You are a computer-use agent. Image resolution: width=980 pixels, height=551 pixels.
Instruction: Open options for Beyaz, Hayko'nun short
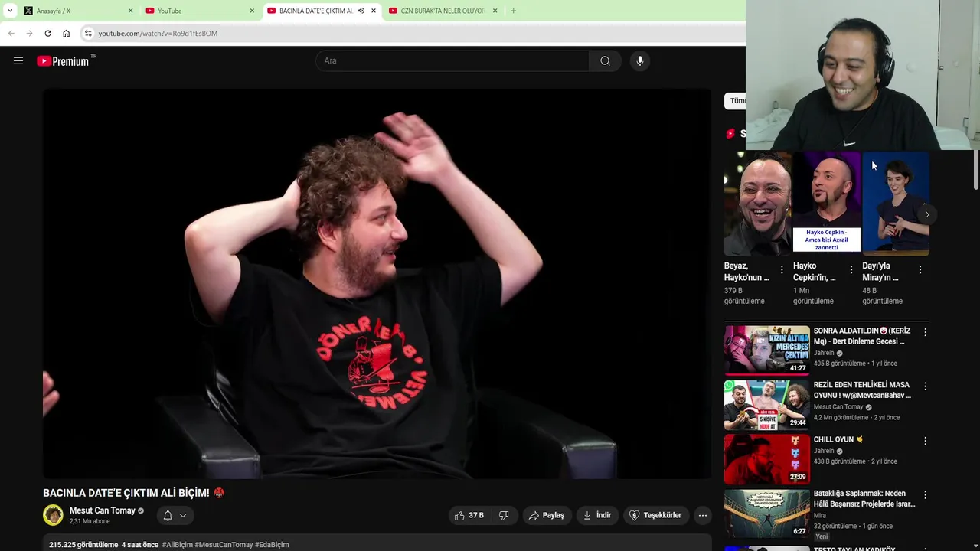point(782,269)
